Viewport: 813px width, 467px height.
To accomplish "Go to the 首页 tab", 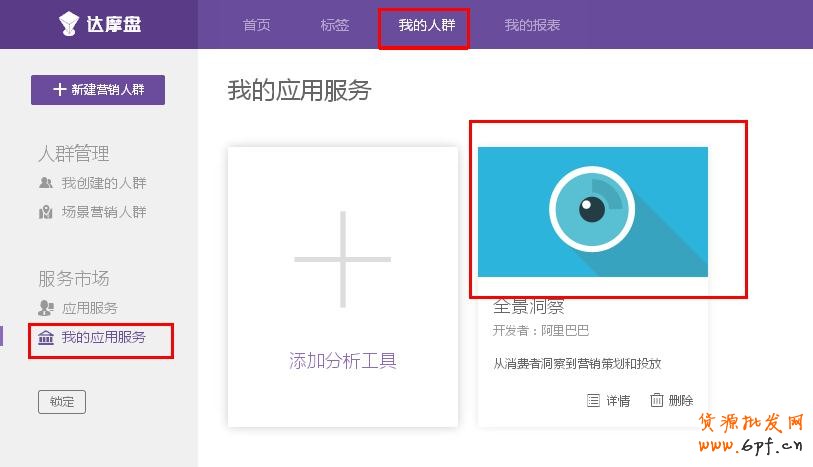I will 257,25.
